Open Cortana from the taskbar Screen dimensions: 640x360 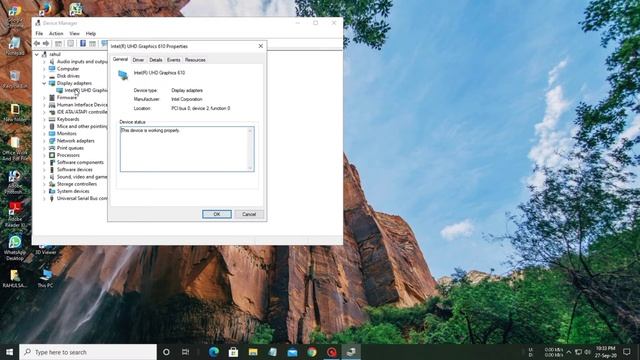(x=166, y=352)
